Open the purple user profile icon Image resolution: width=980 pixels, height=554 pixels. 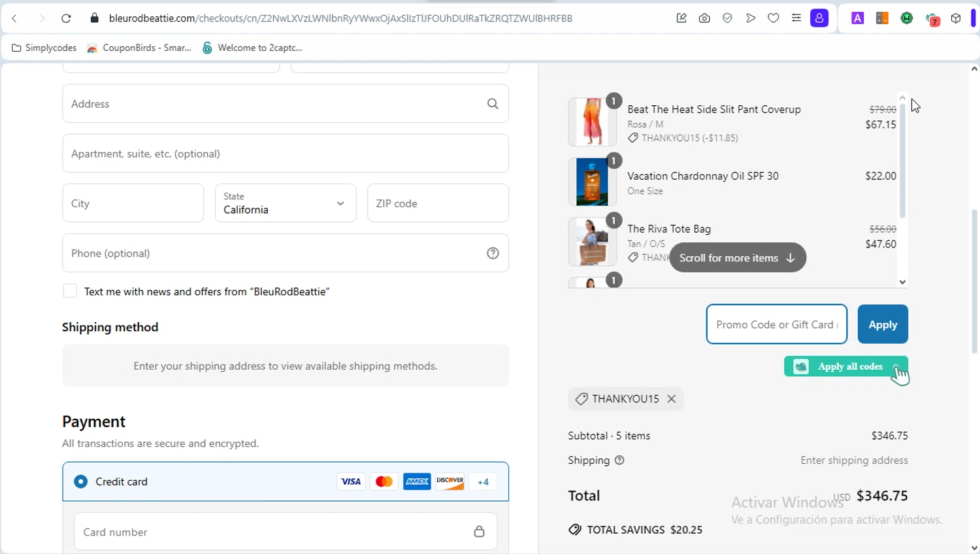pos(819,18)
